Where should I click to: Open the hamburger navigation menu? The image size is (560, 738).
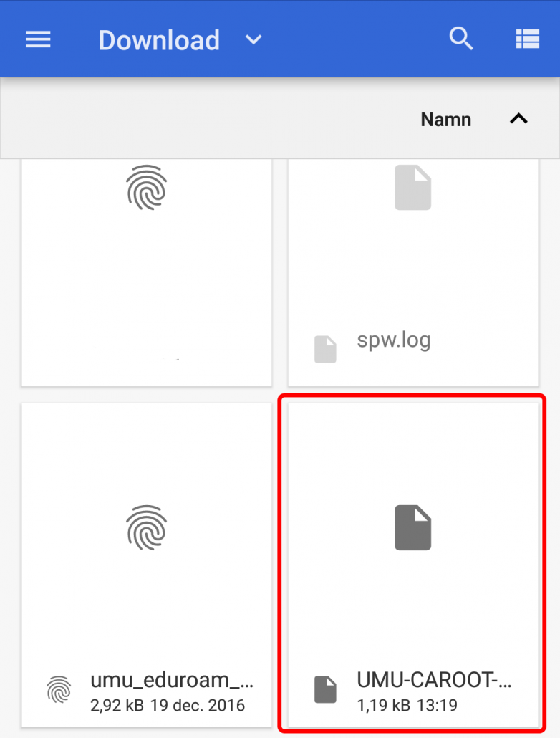point(38,39)
